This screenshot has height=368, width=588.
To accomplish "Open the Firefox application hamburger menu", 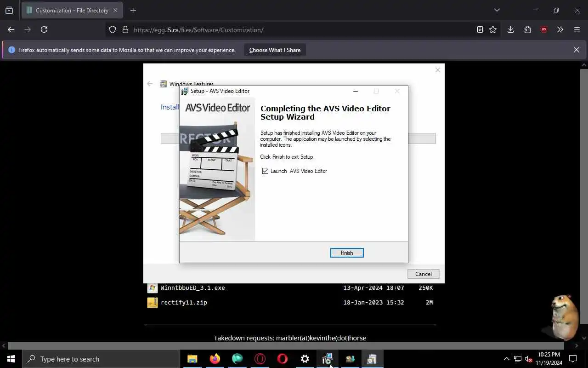I will tap(577, 29).
